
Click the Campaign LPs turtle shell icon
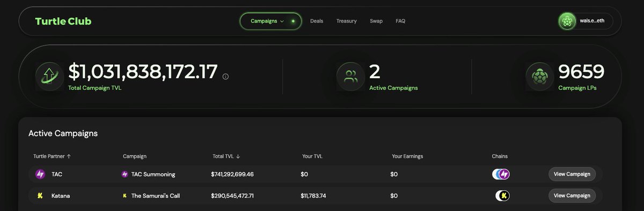coord(539,77)
